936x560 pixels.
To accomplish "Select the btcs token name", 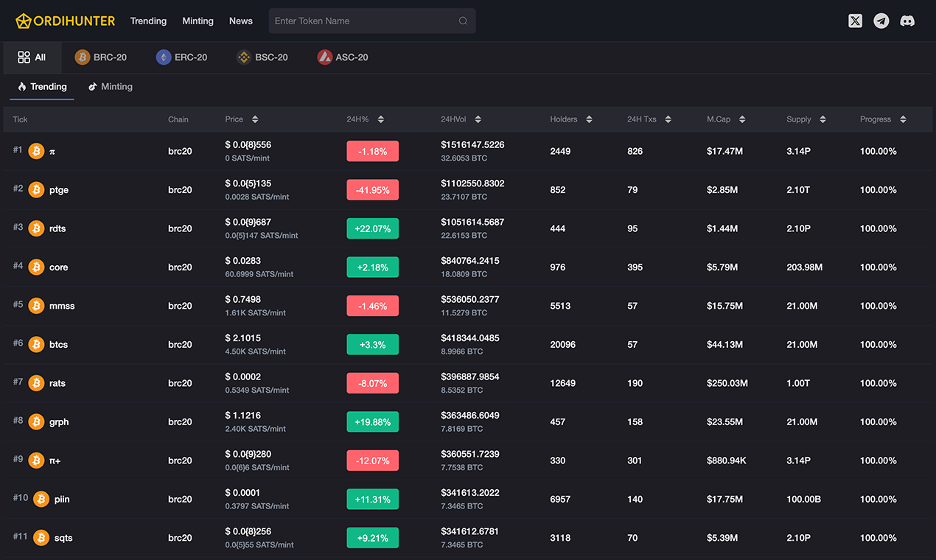I will coord(58,344).
